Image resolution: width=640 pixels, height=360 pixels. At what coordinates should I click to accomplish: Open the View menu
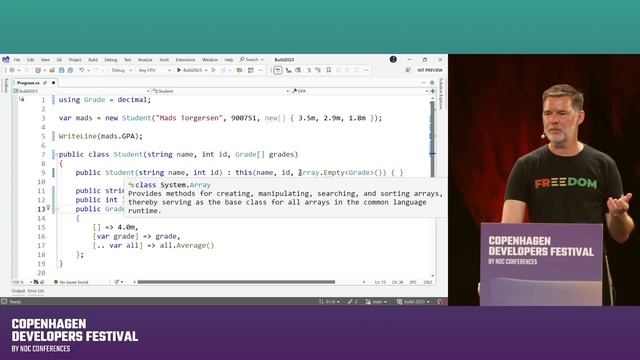click(x=45, y=60)
